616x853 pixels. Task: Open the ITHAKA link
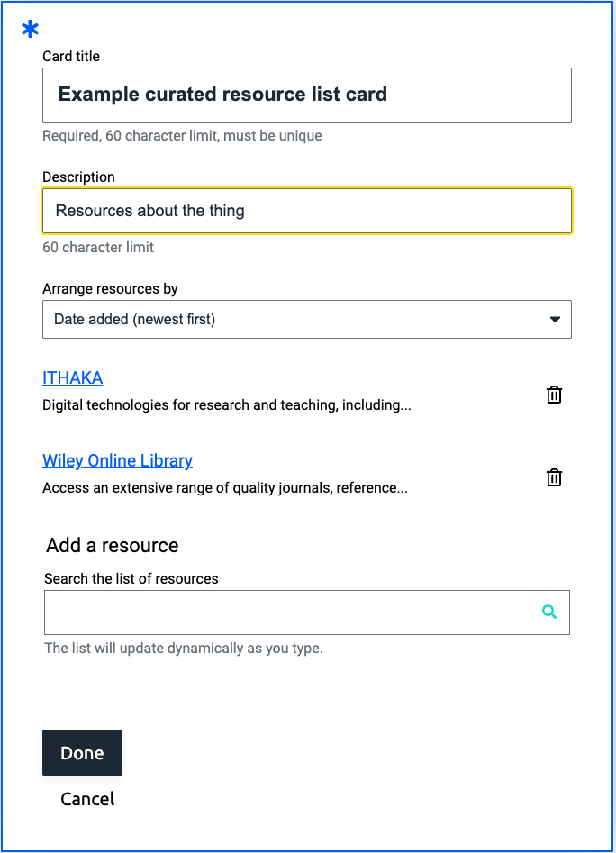coord(72,377)
